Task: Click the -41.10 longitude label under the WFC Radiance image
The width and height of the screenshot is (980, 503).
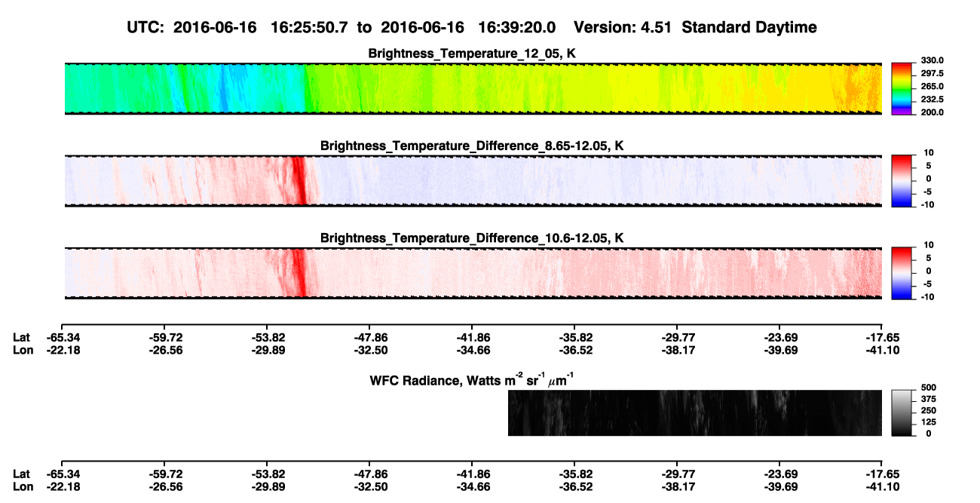Action: point(882,486)
